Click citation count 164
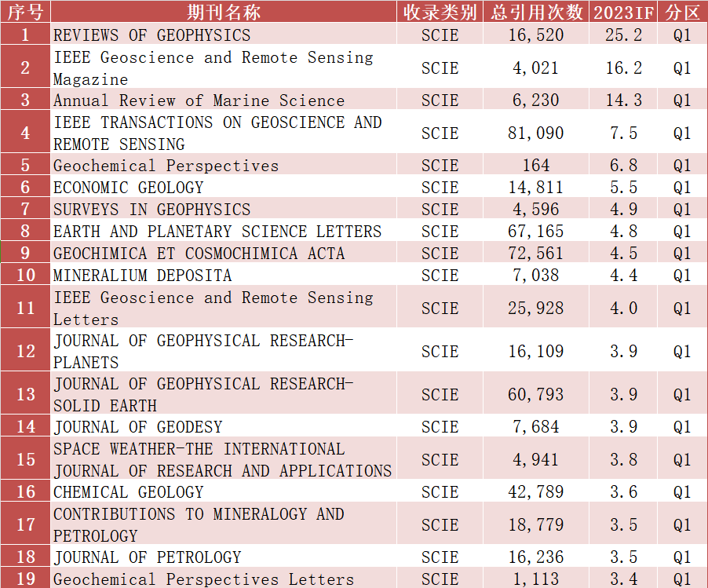Screen dimensions: 708x588 pos(536,165)
